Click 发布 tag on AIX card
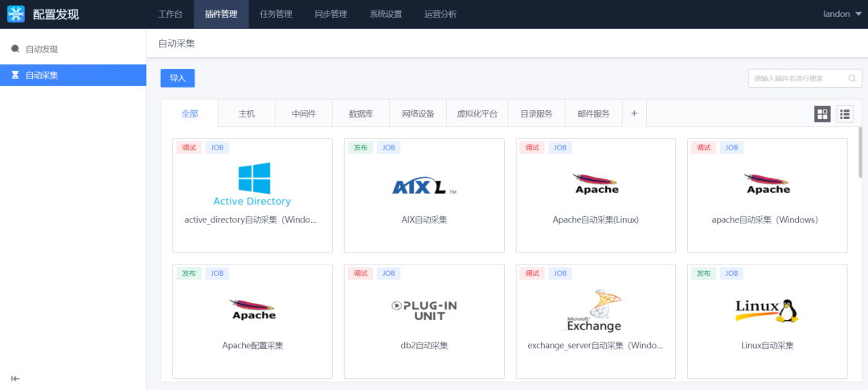The image size is (868, 390). (x=360, y=148)
